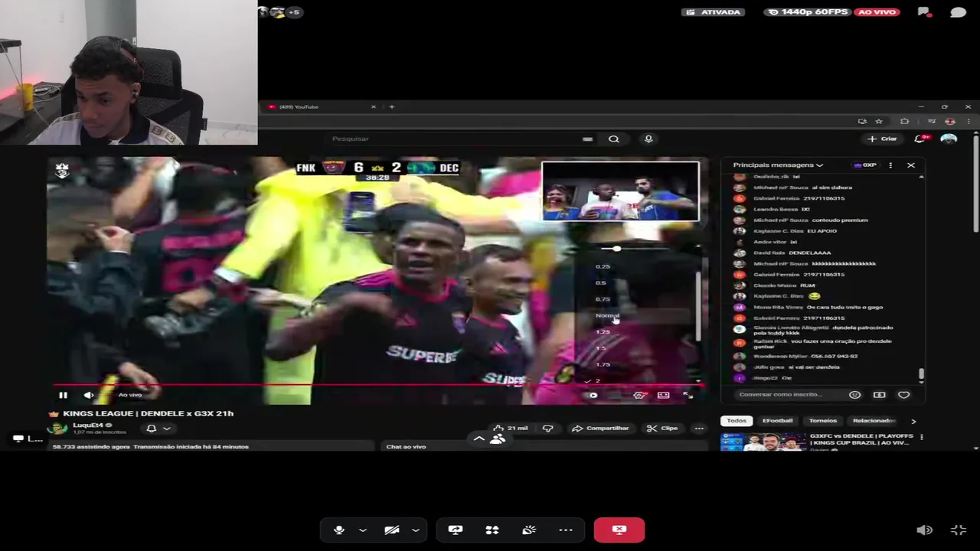Click the red end stream button
The width and height of the screenshot is (980, 551).
pos(619,530)
